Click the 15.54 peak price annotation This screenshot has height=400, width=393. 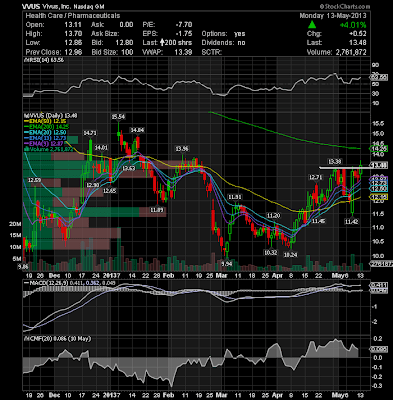(x=118, y=117)
